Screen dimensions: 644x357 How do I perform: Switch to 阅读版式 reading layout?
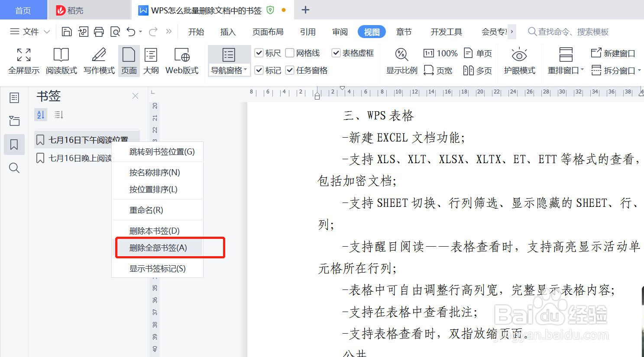[x=61, y=61]
